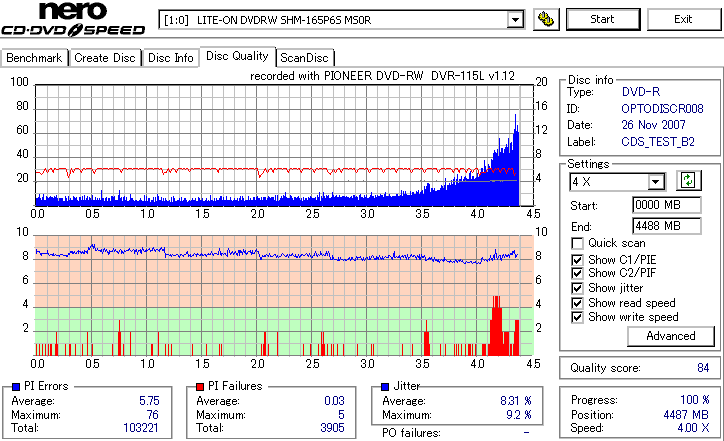The width and height of the screenshot is (724, 441).
Task: Expand the 4 X speed dropdown
Action: tap(656, 182)
